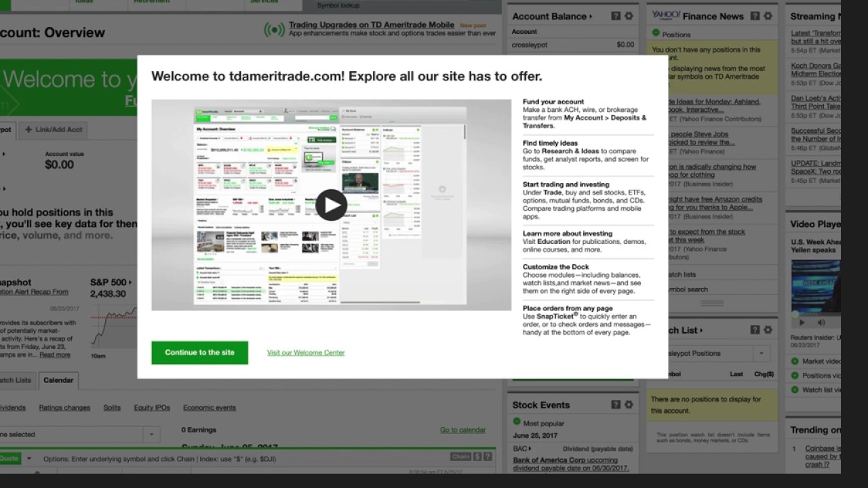Image resolution: width=868 pixels, height=488 pixels.
Task: Open Account Balance help icon
Action: tap(616, 16)
